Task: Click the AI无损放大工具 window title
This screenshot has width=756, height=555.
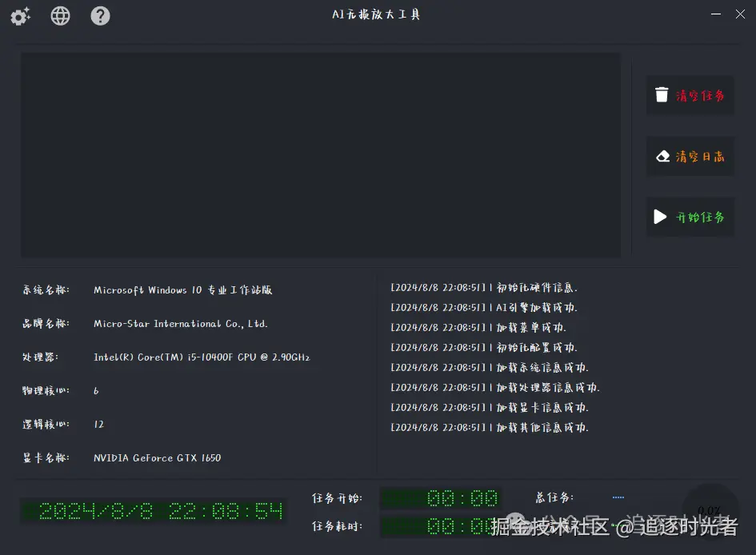Action: (376, 14)
